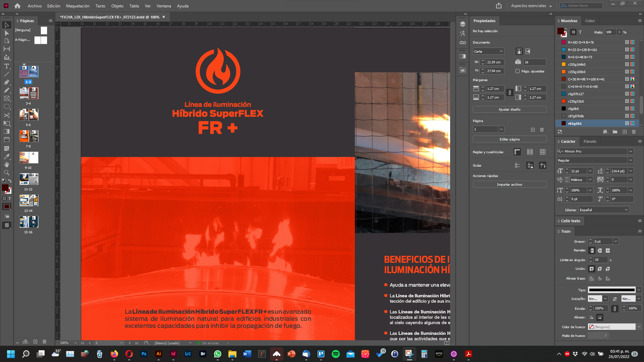Click the Ajustar diseño button
Viewport: 644px width, 362px height.
pos(509,109)
